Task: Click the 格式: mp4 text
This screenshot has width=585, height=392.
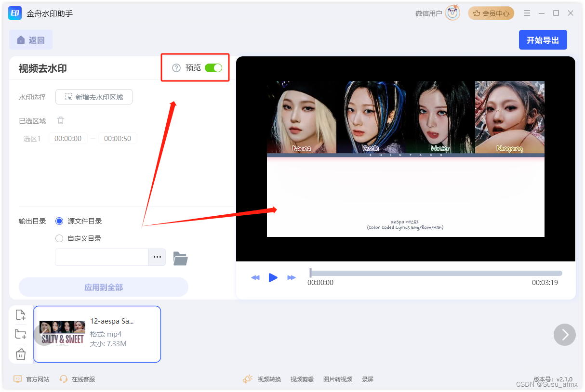Action: click(x=106, y=334)
